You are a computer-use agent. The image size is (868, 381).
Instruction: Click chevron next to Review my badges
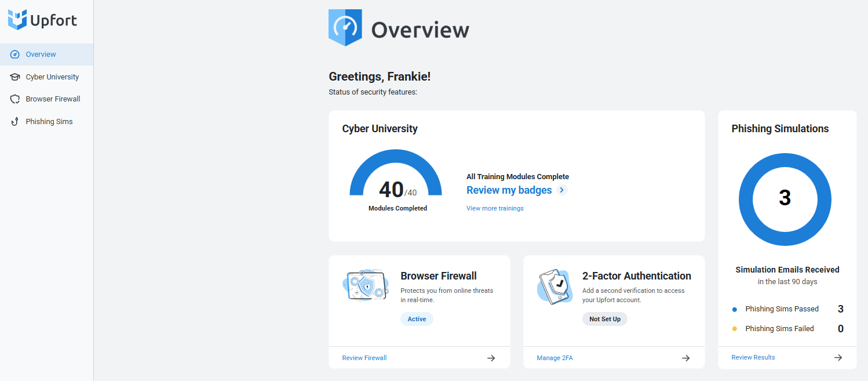pyautogui.click(x=561, y=190)
